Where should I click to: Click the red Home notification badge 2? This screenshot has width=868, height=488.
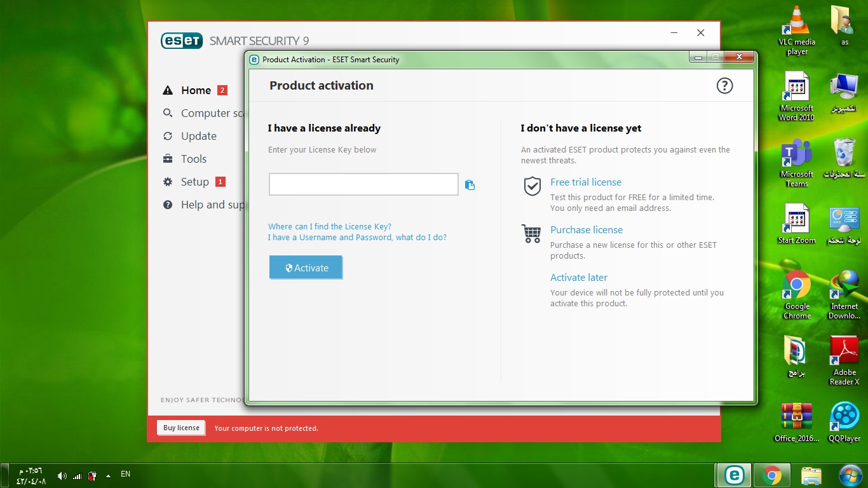coord(222,90)
